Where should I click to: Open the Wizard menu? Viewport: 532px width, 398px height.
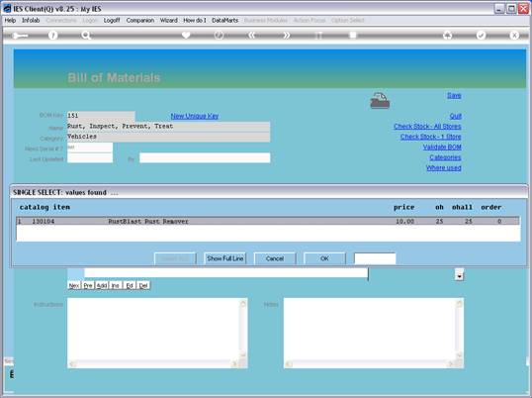169,21
